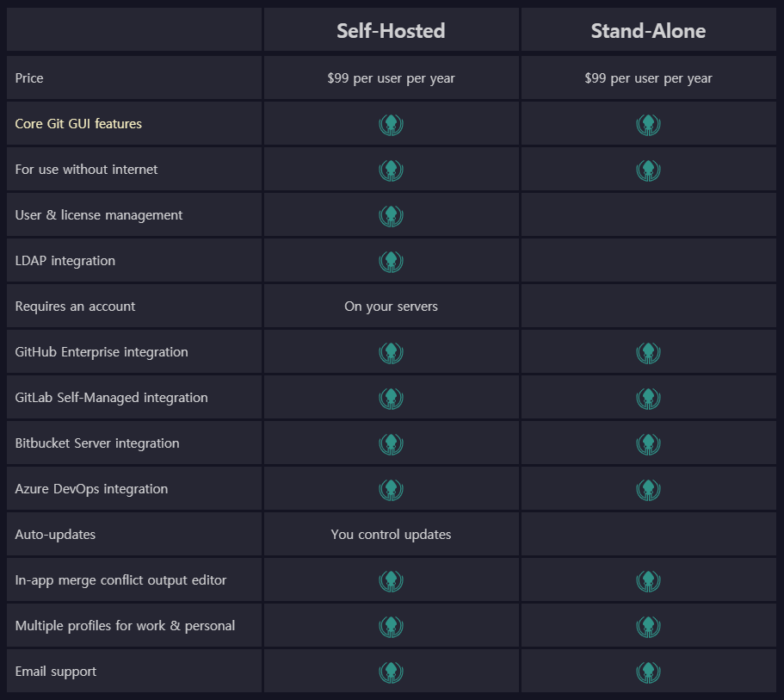The image size is (784, 700).
Task: Open the Core Git GUI features link
Action: 78,124
